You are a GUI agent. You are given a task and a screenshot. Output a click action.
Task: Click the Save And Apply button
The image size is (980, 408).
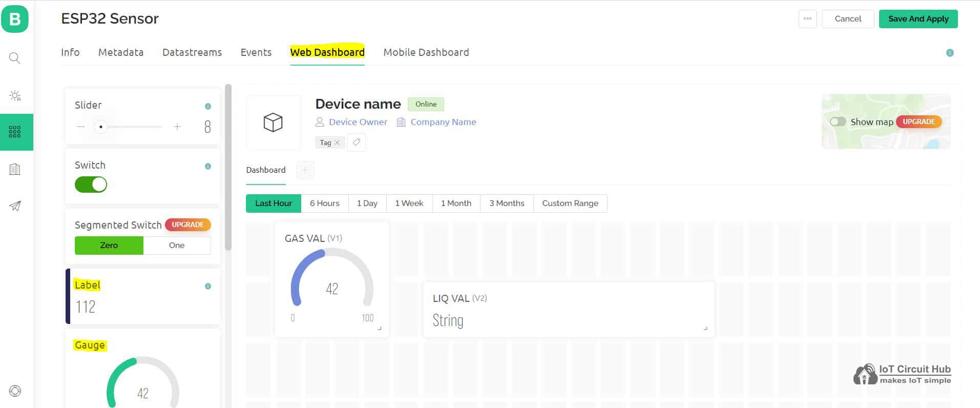pos(918,19)
